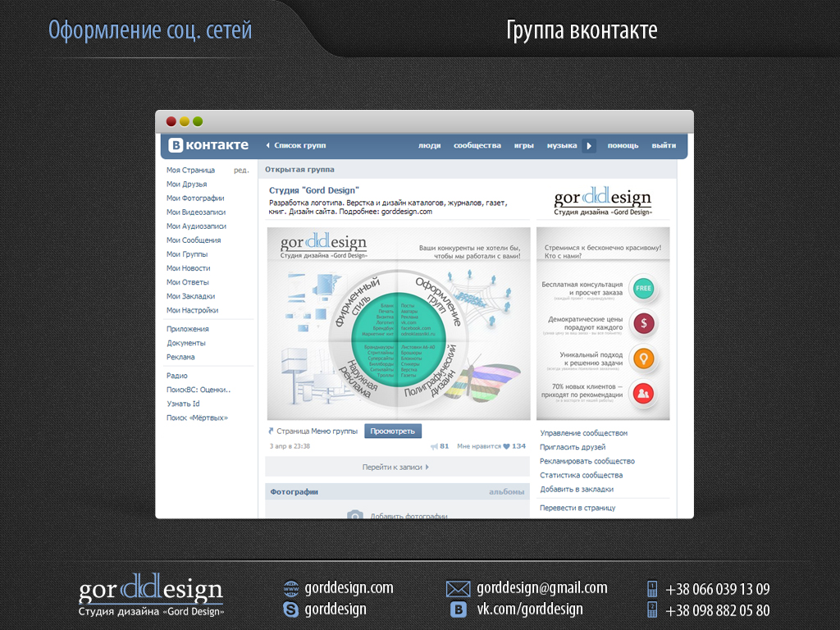
Task: Open помощь in top navigation
Action: point(623,145)
